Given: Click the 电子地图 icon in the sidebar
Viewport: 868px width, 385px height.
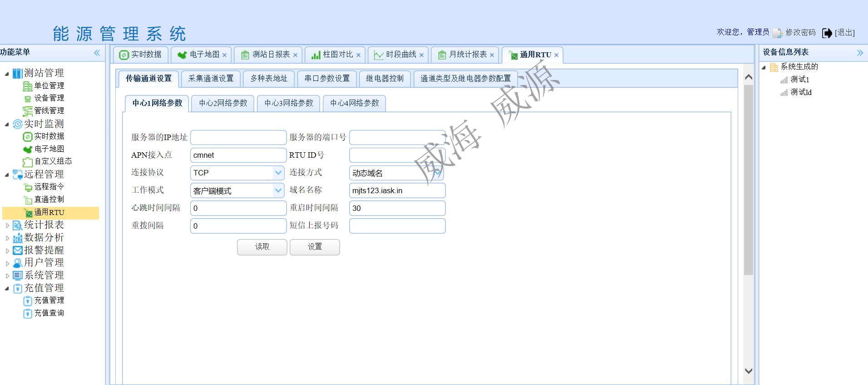Looking at the screenshot, I should click(x=28, y=149).
